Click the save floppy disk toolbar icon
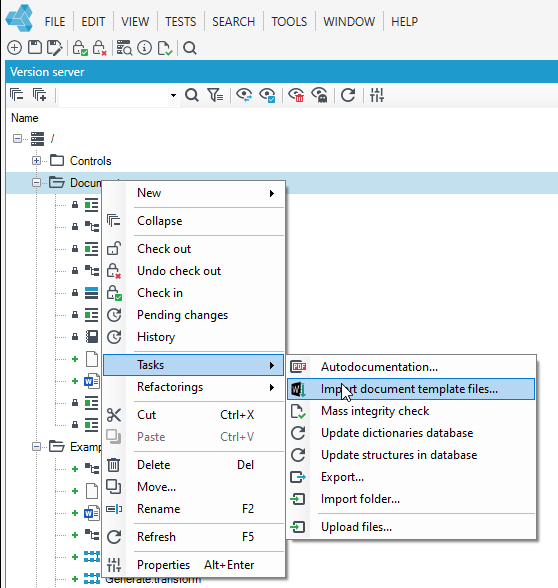The width and height of the screenshot is (558, 588). click(35, 48)
